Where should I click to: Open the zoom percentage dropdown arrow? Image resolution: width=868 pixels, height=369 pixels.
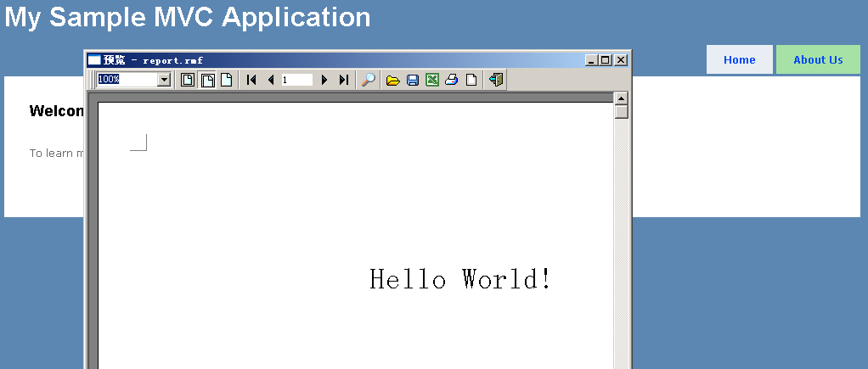(x=164, y=80)
